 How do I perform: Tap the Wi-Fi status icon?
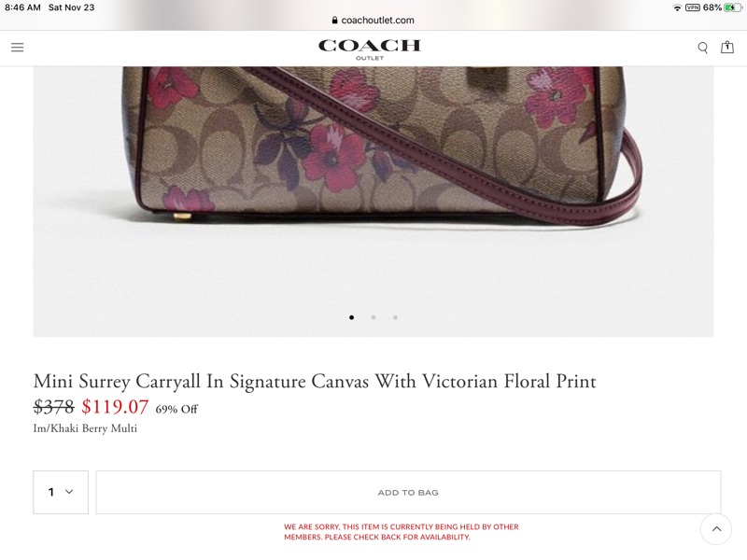(677, 7)
